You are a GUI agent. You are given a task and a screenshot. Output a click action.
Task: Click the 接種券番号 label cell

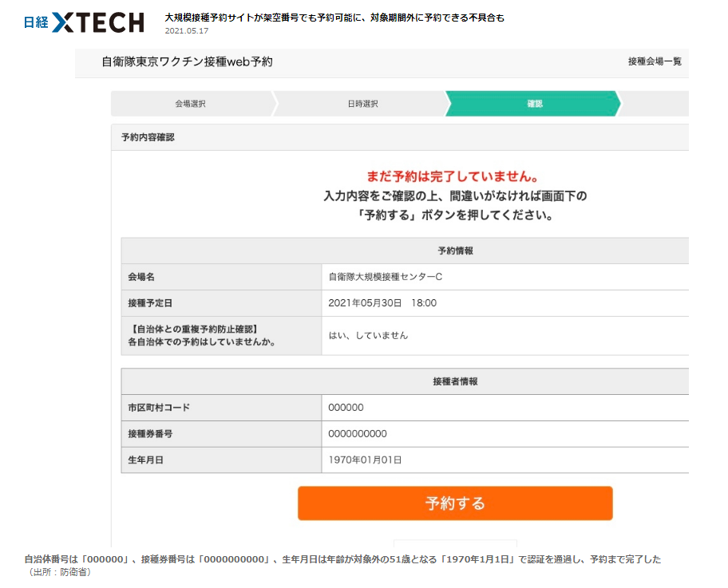tap(221, 434)
